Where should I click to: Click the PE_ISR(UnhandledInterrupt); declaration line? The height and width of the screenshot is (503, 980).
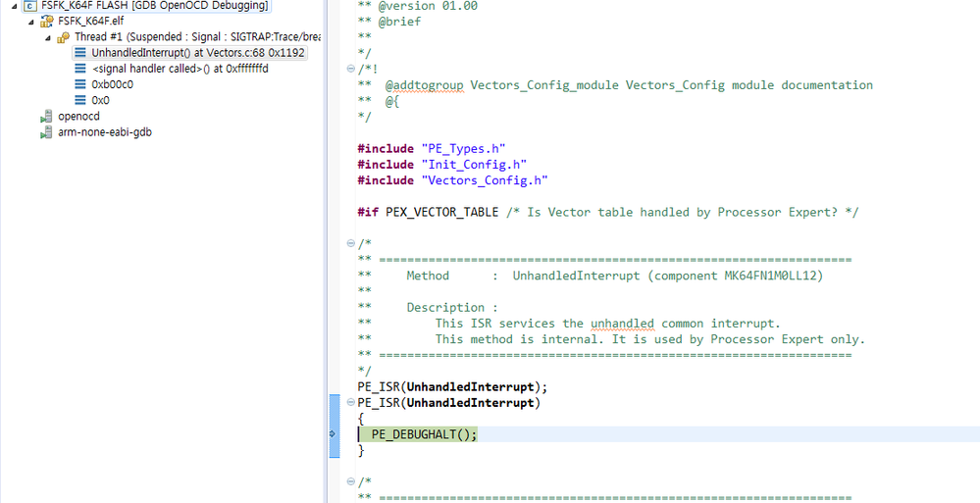(x=452, y=386)
